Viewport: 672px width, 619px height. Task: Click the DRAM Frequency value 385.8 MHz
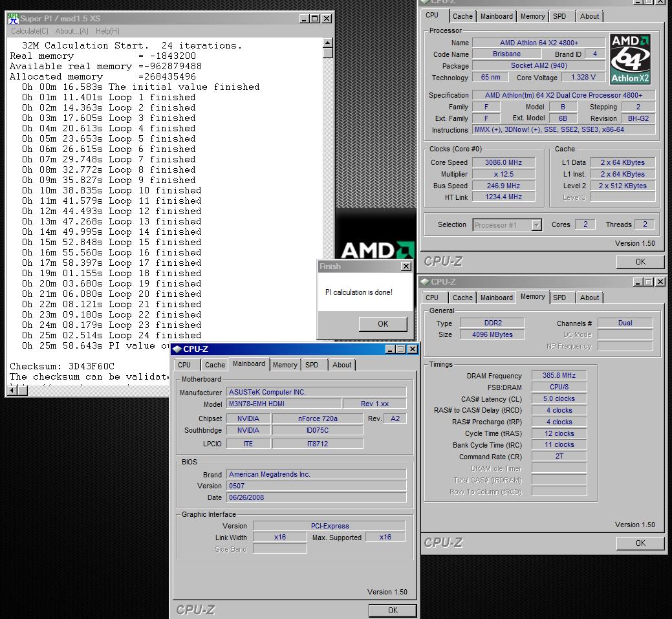(559, 376)
